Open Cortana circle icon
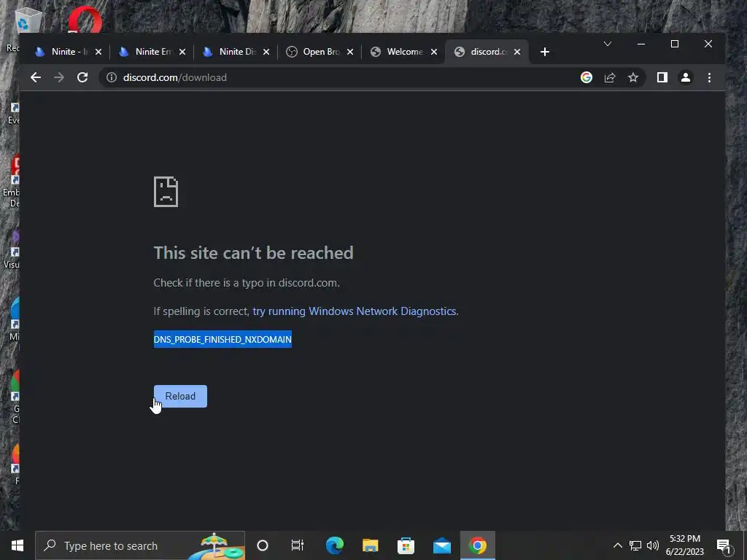 (x=263, y=545)
